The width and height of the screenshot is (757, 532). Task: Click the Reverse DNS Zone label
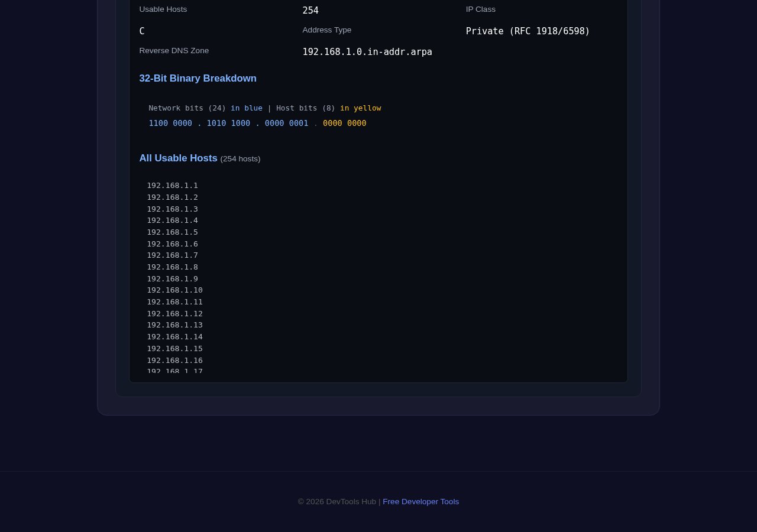(x=174, y=51)
